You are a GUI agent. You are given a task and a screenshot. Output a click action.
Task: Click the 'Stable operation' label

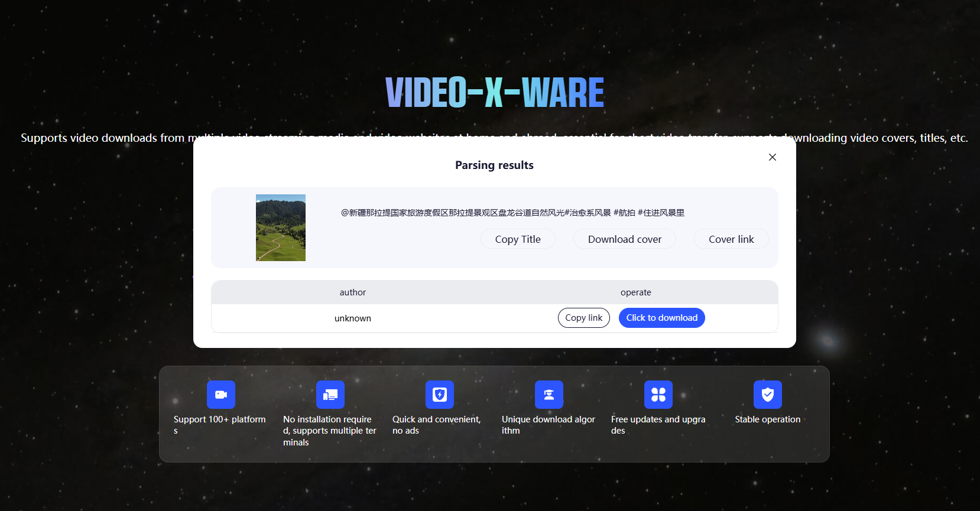[768, 419]
